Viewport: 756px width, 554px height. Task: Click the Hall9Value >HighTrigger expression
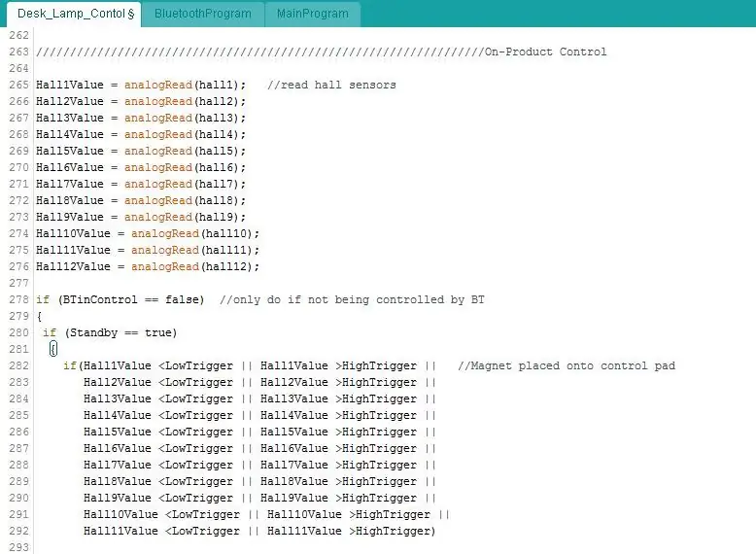click(338, 498)
